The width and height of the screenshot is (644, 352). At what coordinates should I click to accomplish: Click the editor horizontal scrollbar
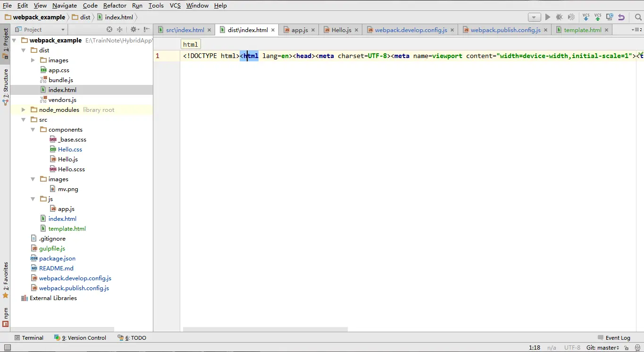pyautogui.click(x=265, y=329)
